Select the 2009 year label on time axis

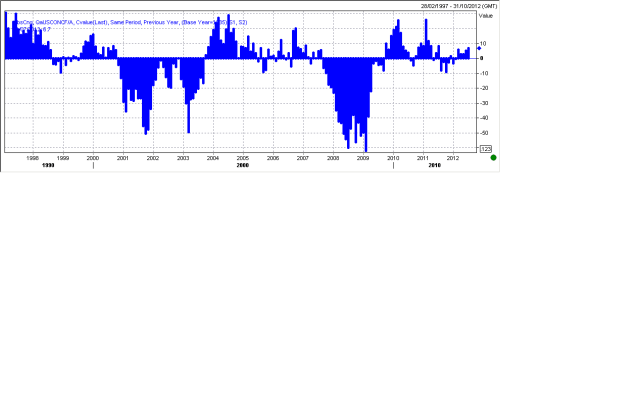[363, 157]
